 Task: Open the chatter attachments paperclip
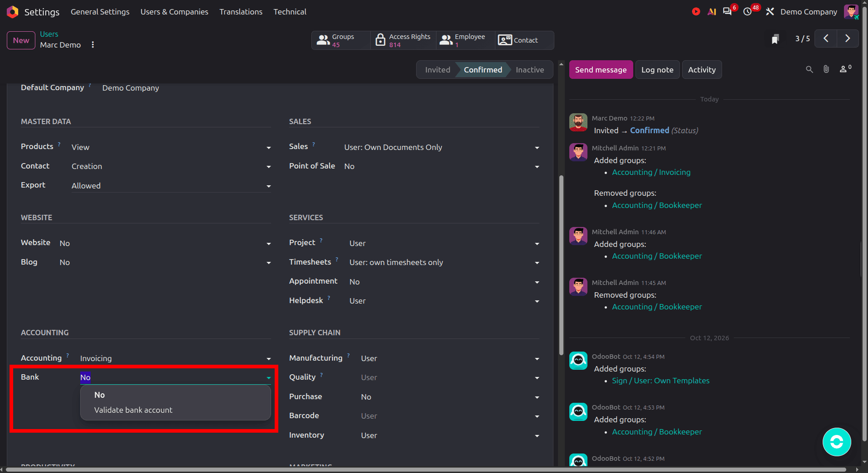coord(826,69)
